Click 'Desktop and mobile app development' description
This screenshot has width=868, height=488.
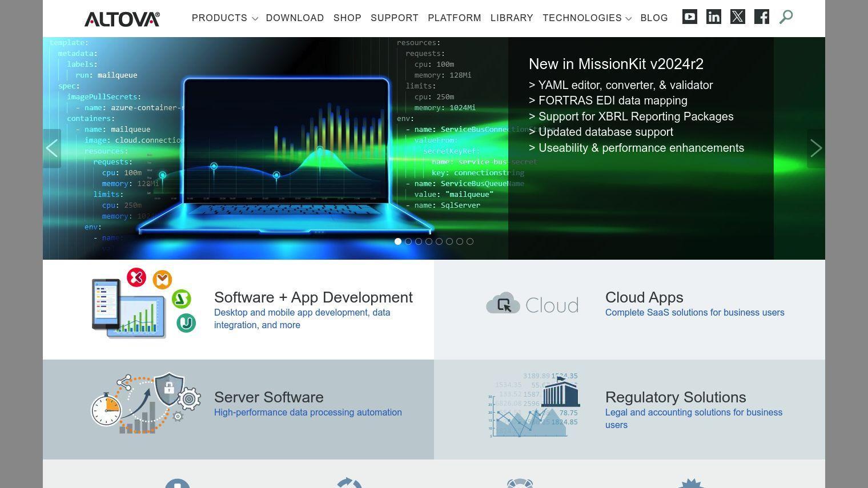(x=302, y=318)
